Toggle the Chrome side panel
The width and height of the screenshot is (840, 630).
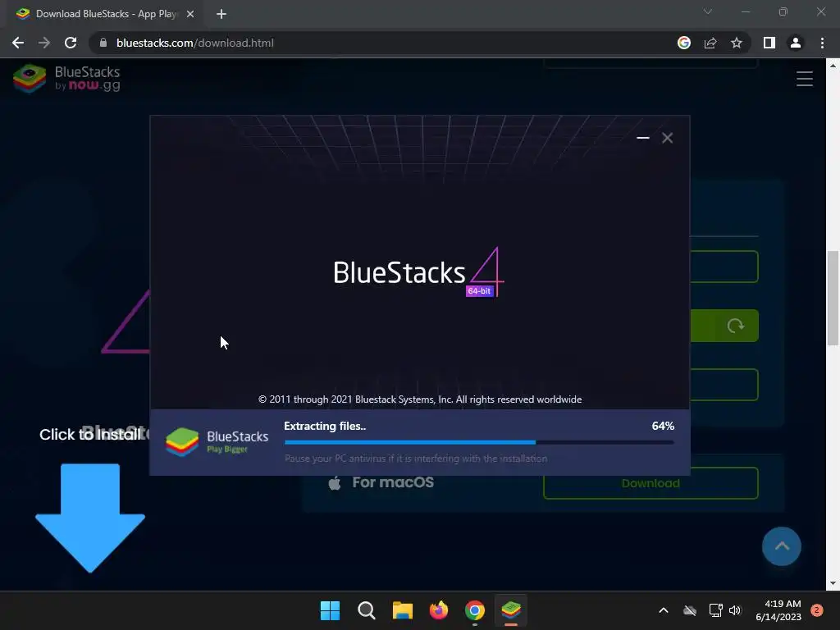[x=769, y=43]
